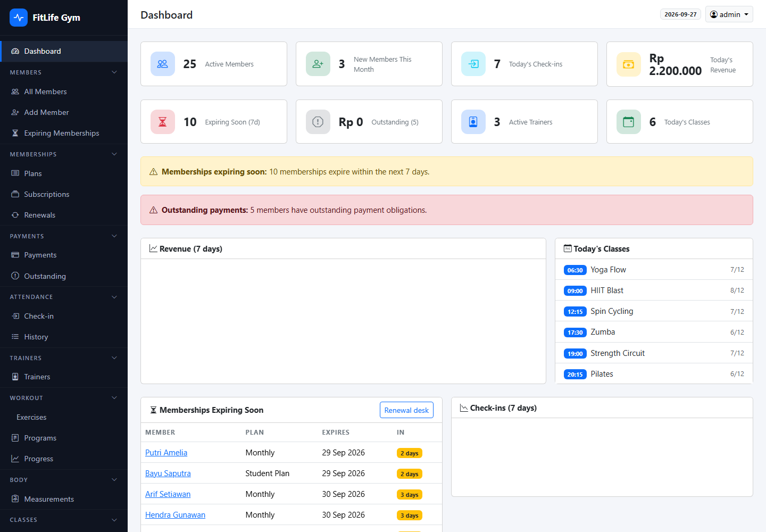Open the Measurements page
The image size is (766, 532).
click(x=64, y=499)
